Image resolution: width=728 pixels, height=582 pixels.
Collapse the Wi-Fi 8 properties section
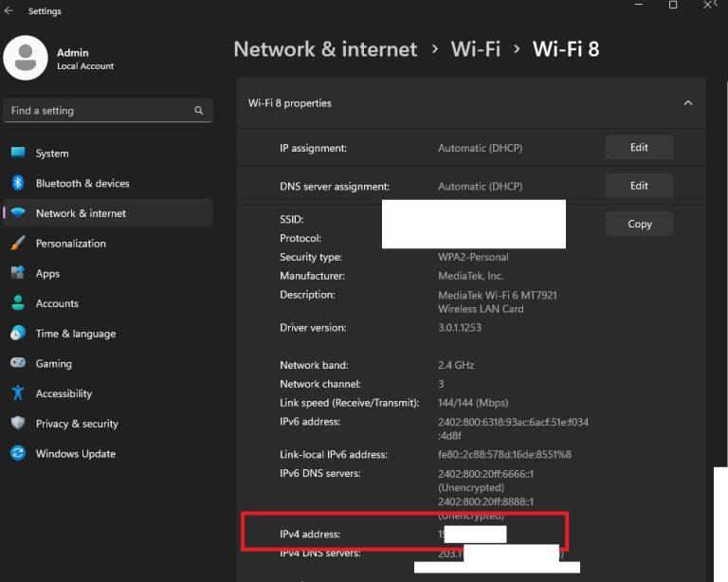pos(688,103)
